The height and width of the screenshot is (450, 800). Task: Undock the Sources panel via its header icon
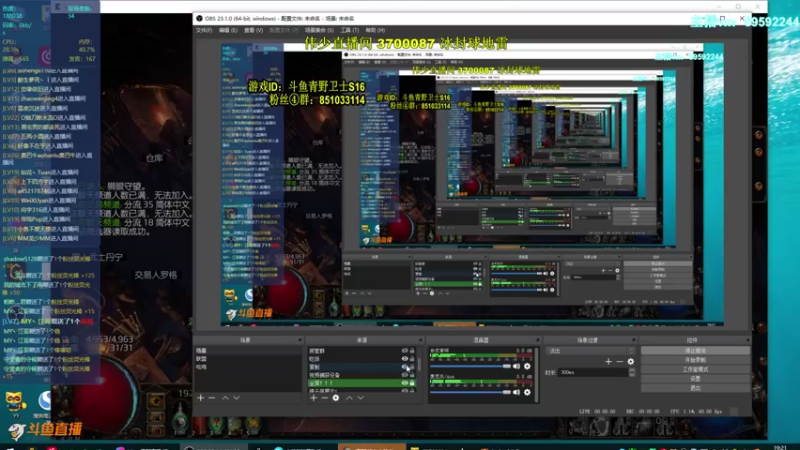(420, 340)
